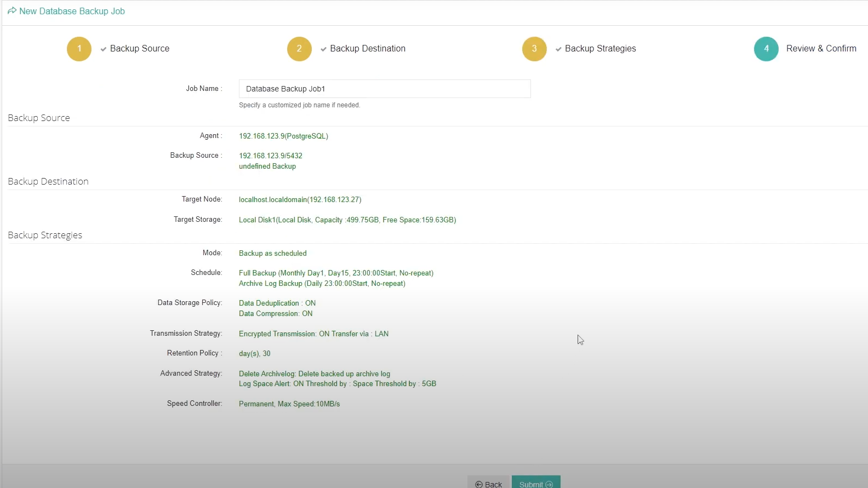868x488 pixels.
Task: Click the 'Job Name :' label
Action: [204, 88]
